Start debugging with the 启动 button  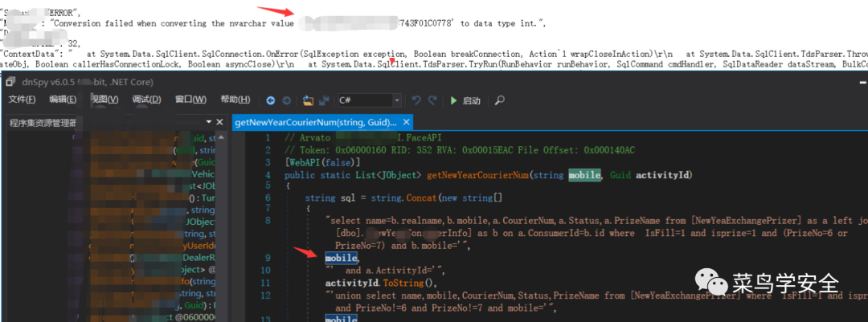point(465,100)
